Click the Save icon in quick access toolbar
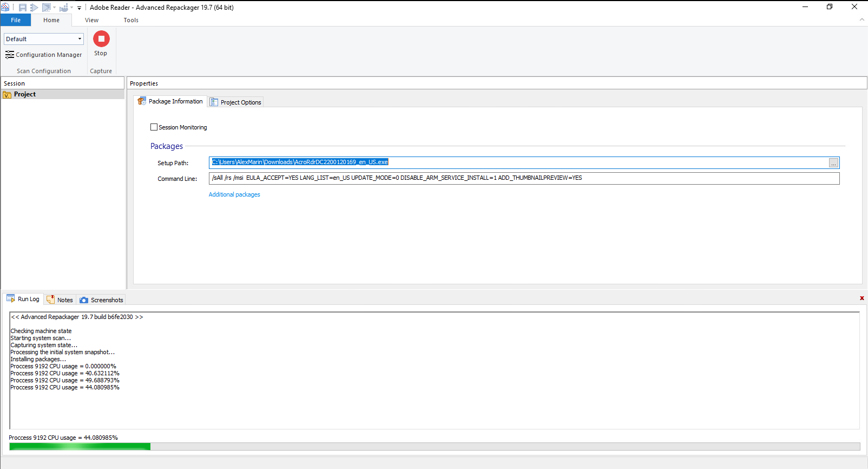 click(x=23, y=8)
